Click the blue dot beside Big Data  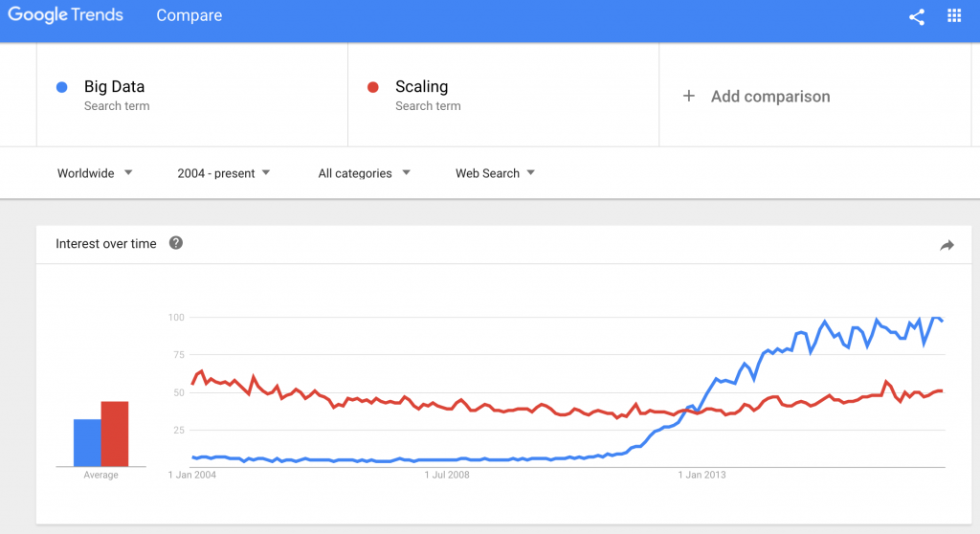(62, 87)
